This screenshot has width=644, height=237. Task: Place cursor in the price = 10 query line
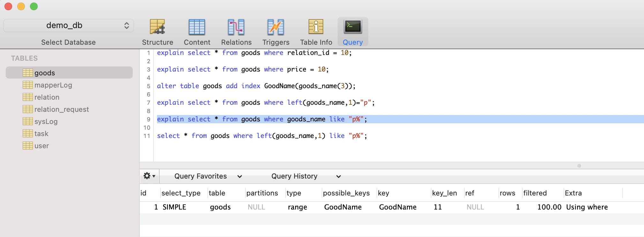[x=243, y=69]
